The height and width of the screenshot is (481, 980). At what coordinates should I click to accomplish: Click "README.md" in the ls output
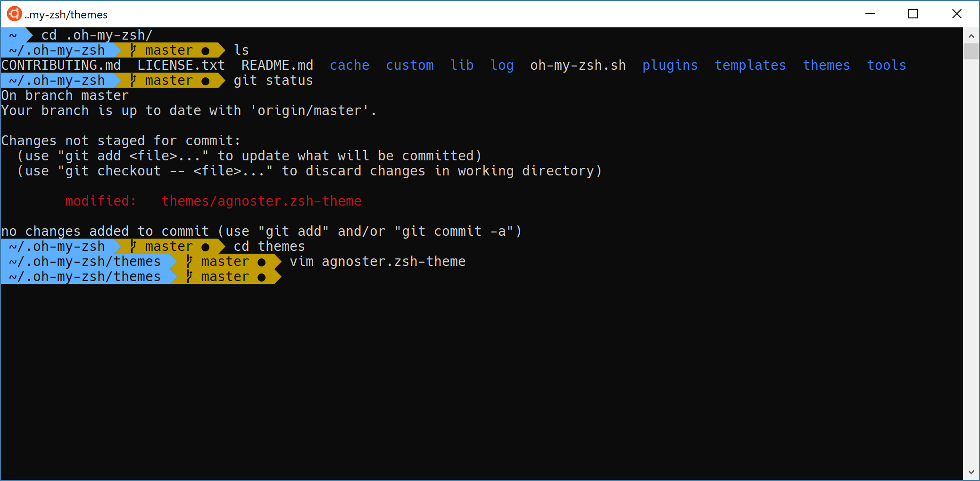(277, 66)
